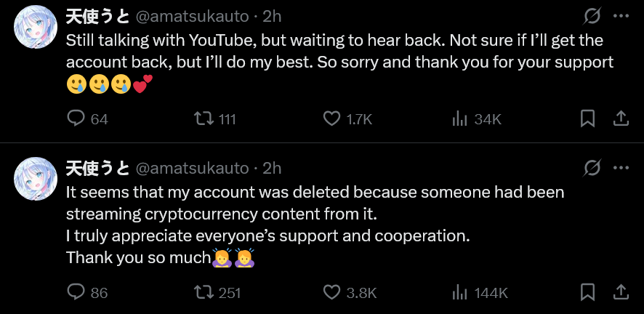Reply to the YouTube update tweet

tap(76, 118)
